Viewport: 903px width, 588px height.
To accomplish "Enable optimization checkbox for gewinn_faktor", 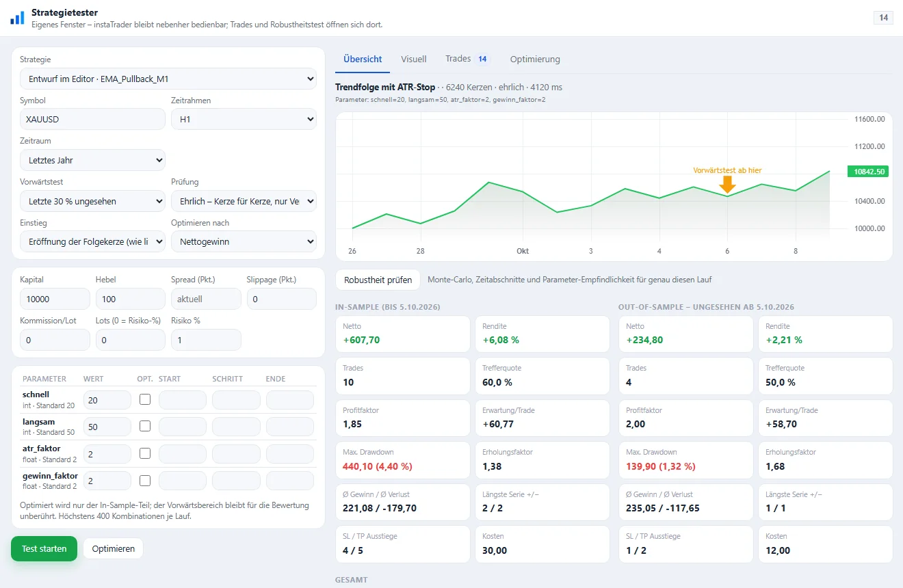I will (x=145, y=480).
